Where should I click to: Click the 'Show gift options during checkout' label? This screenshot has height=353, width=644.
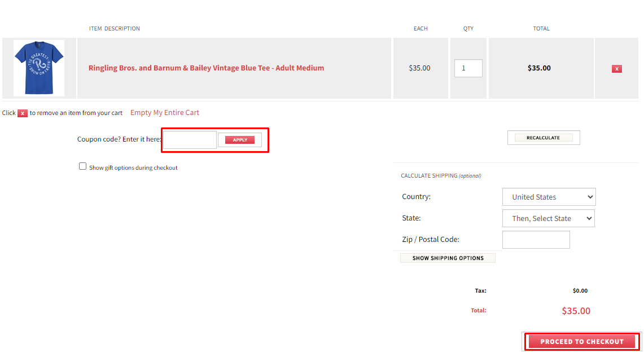coord(133,168)
